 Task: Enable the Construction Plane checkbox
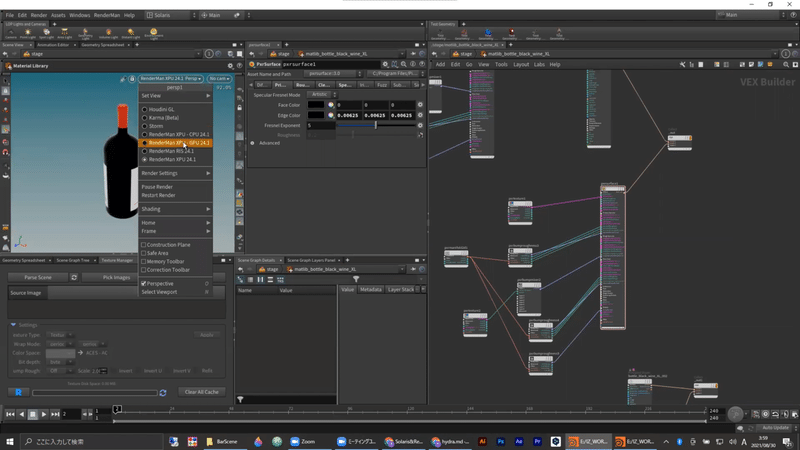144,244
